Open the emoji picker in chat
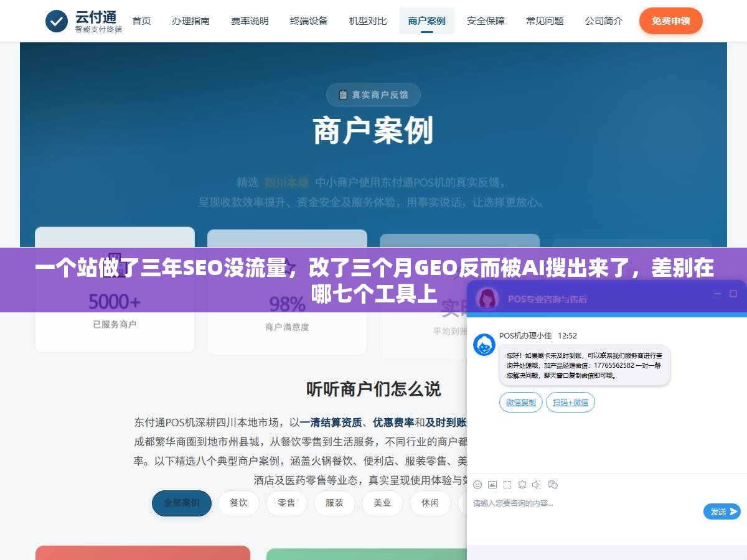 [x=477, y=485]
